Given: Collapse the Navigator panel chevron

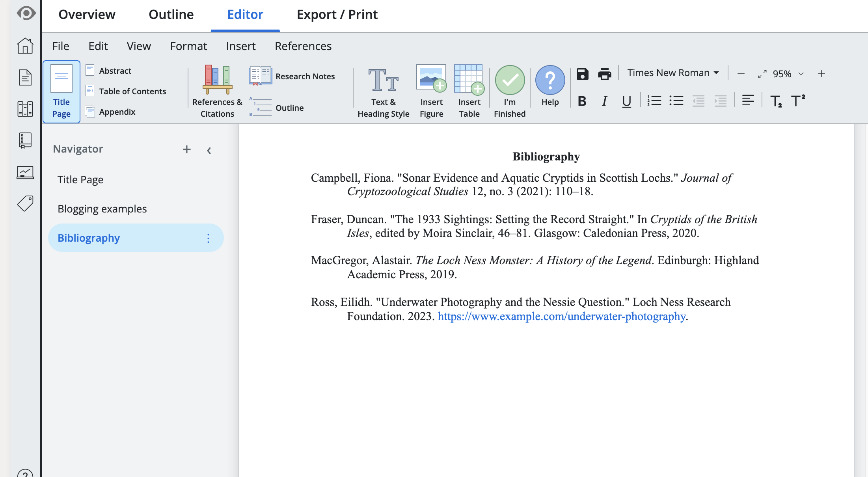Looking at the screenshot, I should pyautogui.click(x=209, y=150).
